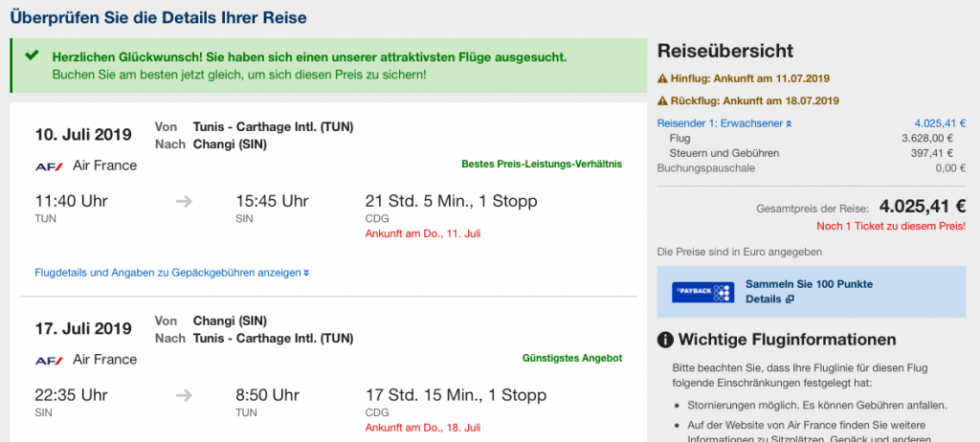Click the Hinflug: Ankunft am 11.07.2019 notice
Screen dimensions: 980x442
point(750,77)
